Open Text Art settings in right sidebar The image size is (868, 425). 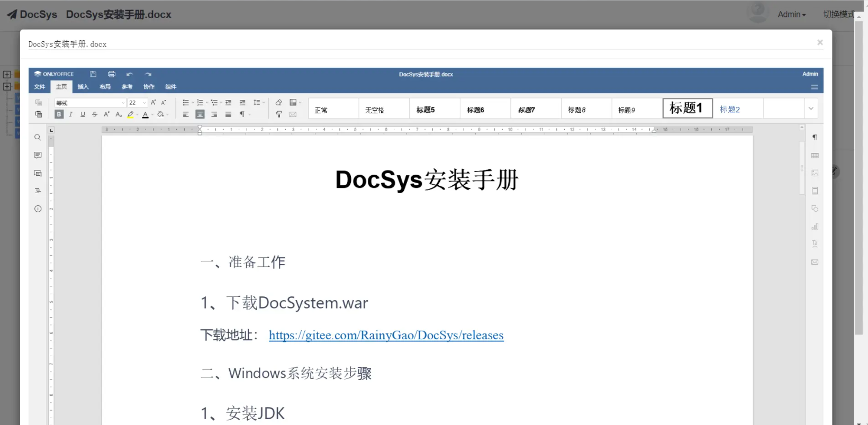tap(815, 244)
